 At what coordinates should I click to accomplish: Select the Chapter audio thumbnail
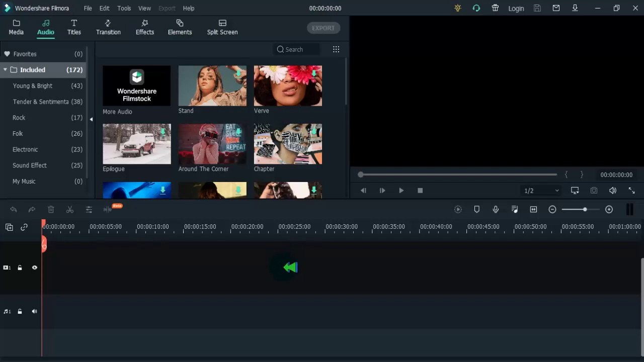(x=288, y=144)
